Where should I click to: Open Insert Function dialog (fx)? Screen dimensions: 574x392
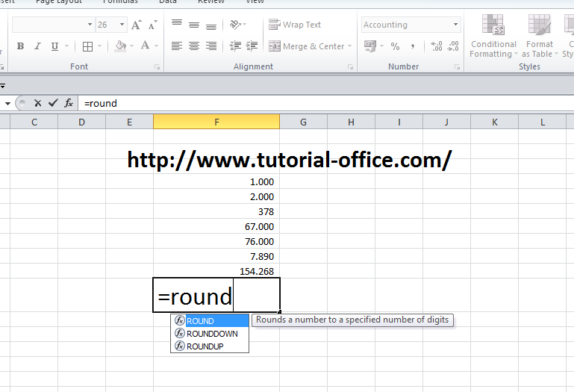[x=69, y=103]
